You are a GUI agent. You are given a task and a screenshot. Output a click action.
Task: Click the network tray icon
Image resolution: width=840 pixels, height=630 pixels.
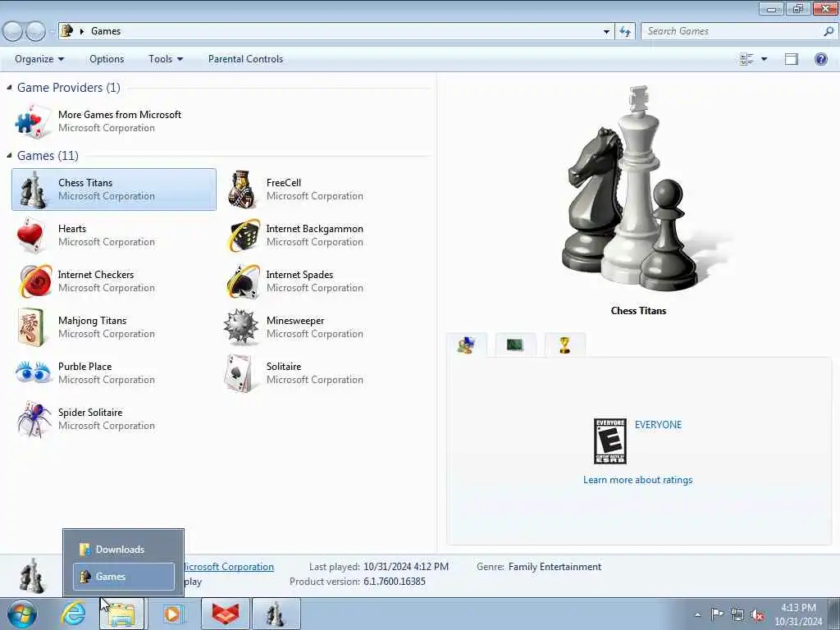pyautogui.click(x=737, y=614)
